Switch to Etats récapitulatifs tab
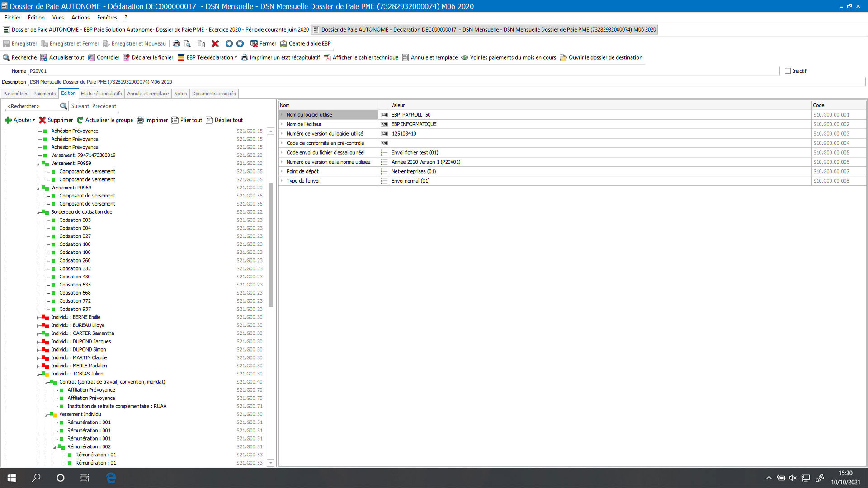868x488 pixels. (x=101, y=94)
